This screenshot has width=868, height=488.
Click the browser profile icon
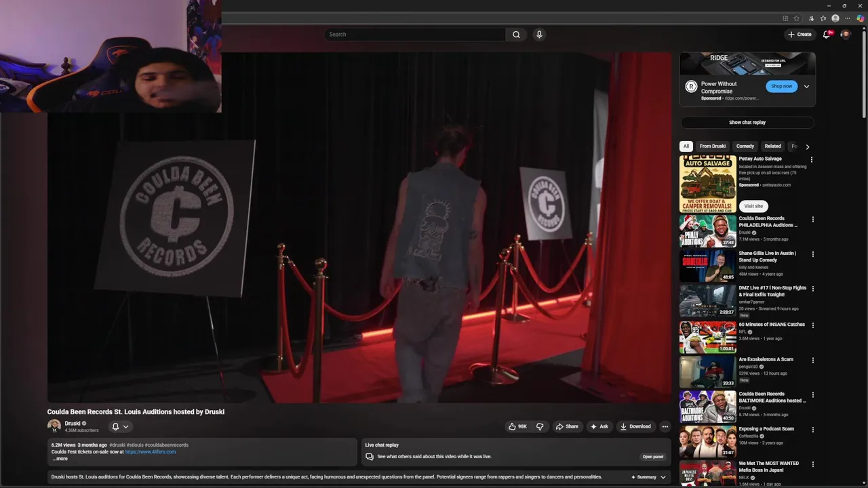pos(835,18)
